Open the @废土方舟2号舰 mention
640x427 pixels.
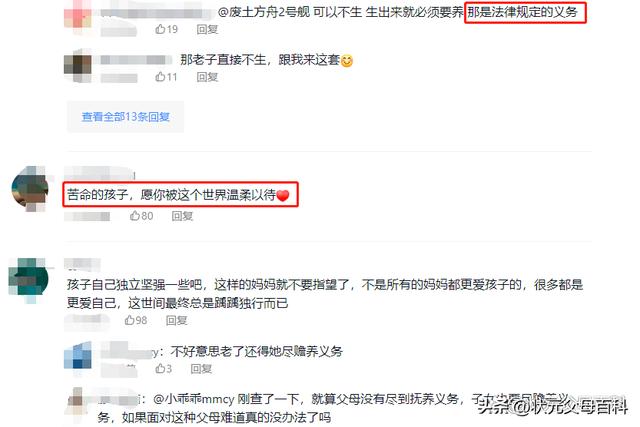[264, 12]
